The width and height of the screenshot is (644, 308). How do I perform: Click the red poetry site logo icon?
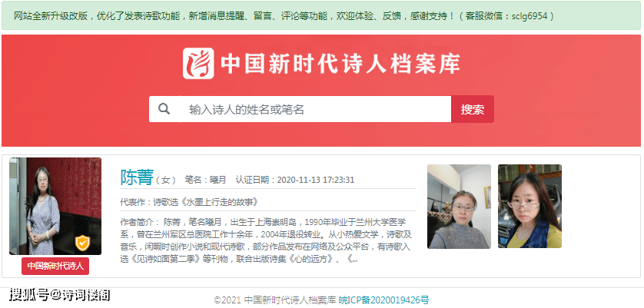pos(198,63)
